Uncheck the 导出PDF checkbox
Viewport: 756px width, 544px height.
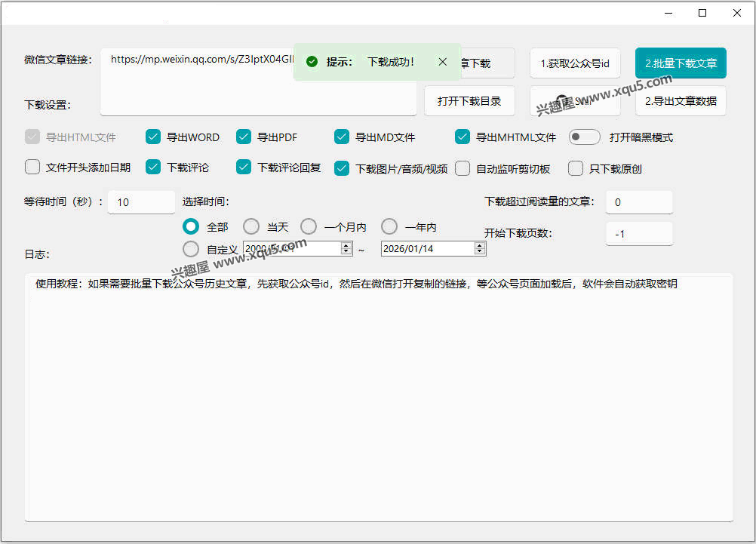point(244,137)
